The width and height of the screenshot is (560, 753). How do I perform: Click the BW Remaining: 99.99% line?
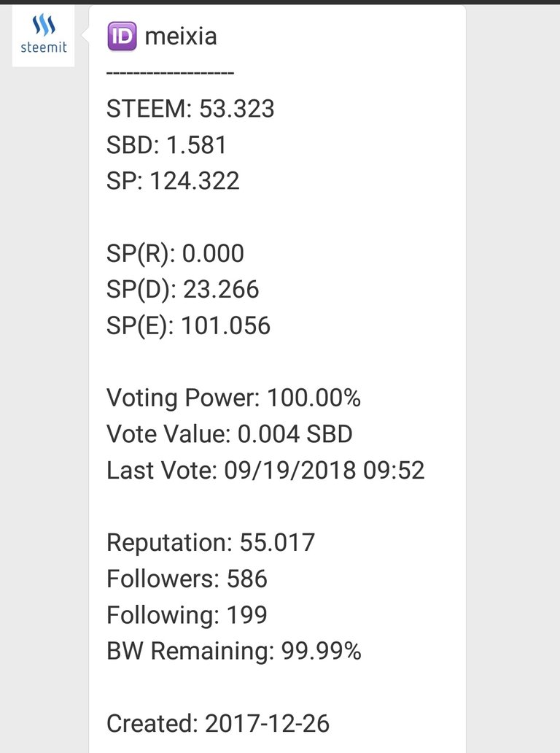[x=233, y=651]
